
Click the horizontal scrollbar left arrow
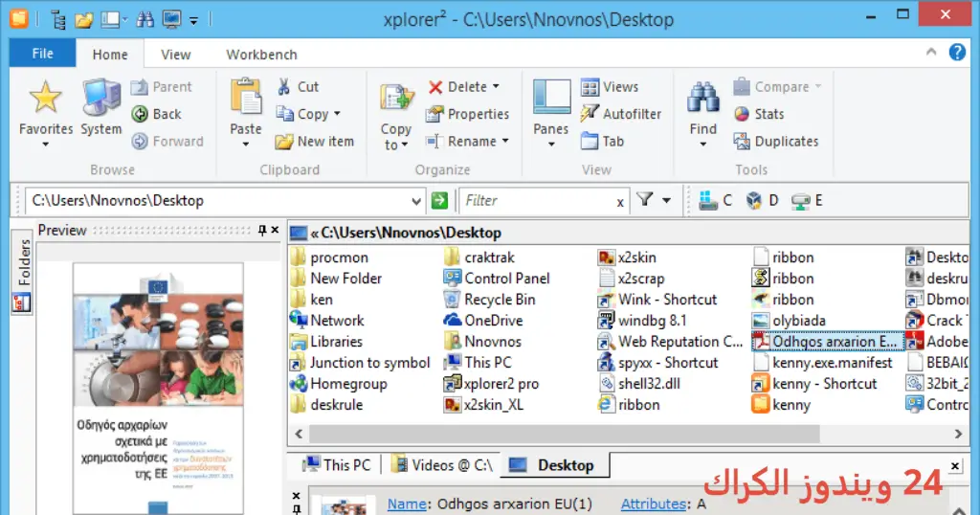pyautogui.click(x=299, y=433)
